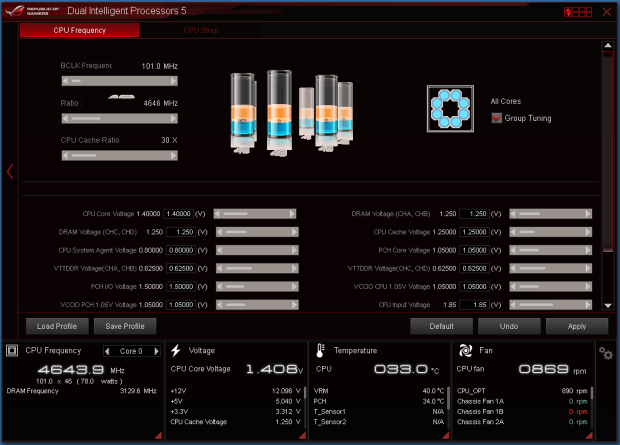Click the Temperature thermometer icon
The height and width of the screenshot is (445, 620).
(320, 350)
